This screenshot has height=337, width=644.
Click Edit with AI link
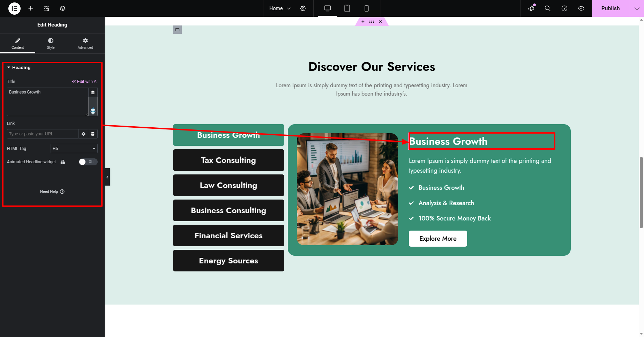[85, 82]
